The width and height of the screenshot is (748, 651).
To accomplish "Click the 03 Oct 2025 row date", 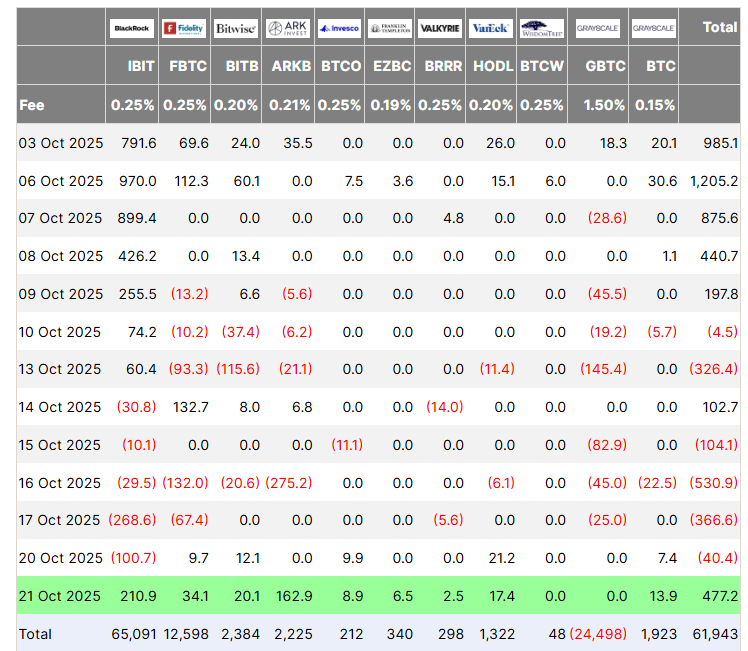I will click(60, 143).
